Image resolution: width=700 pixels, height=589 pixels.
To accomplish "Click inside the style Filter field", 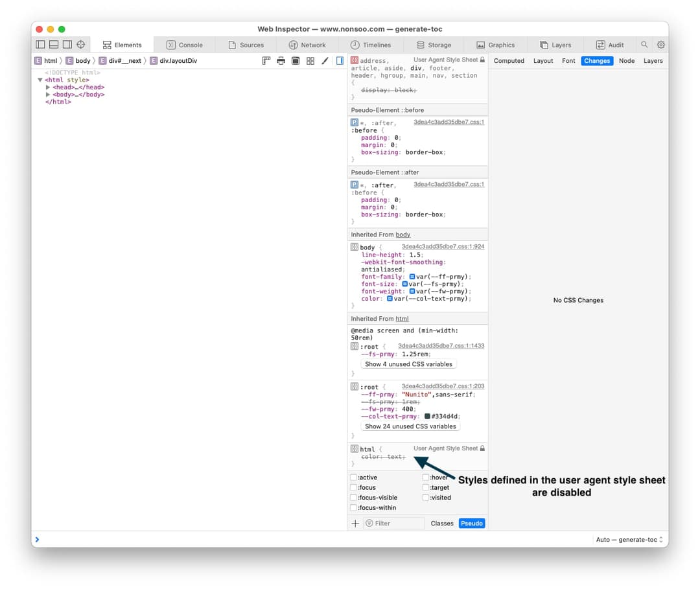I will coord(395,523).
